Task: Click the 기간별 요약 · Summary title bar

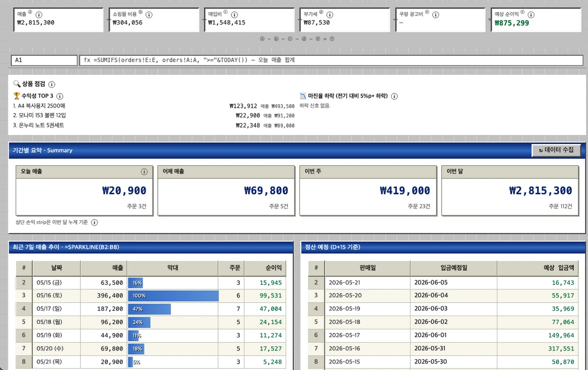Action: coord(298,150)
